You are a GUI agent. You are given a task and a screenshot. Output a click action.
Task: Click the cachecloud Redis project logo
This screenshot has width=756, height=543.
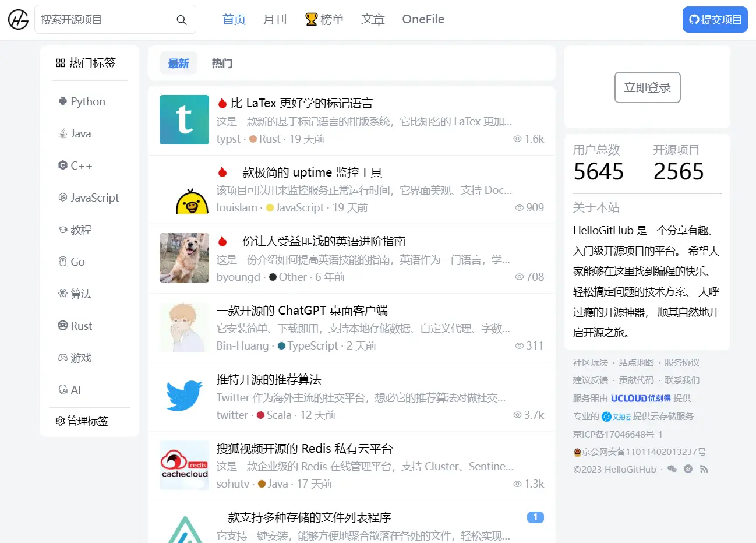[184, 465]
